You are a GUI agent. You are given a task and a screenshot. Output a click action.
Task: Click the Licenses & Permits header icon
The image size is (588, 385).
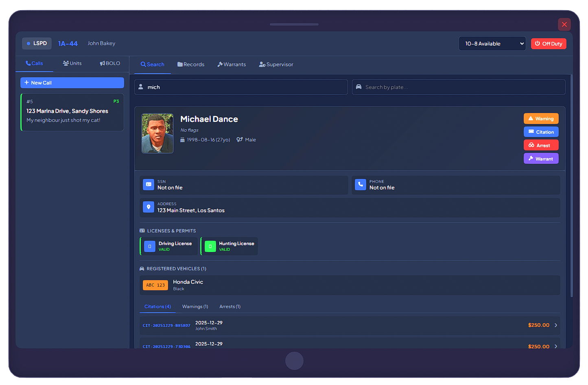142,231
